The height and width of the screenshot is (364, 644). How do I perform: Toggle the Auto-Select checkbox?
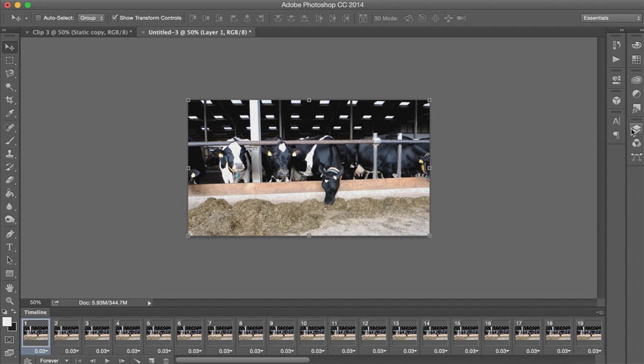coord(38,18)
